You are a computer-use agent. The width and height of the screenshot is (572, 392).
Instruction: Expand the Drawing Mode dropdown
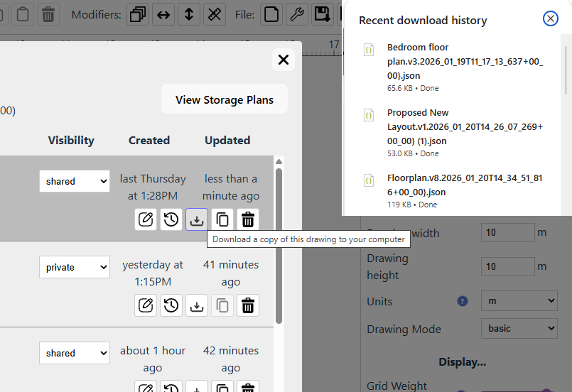[x=519, y=329]
